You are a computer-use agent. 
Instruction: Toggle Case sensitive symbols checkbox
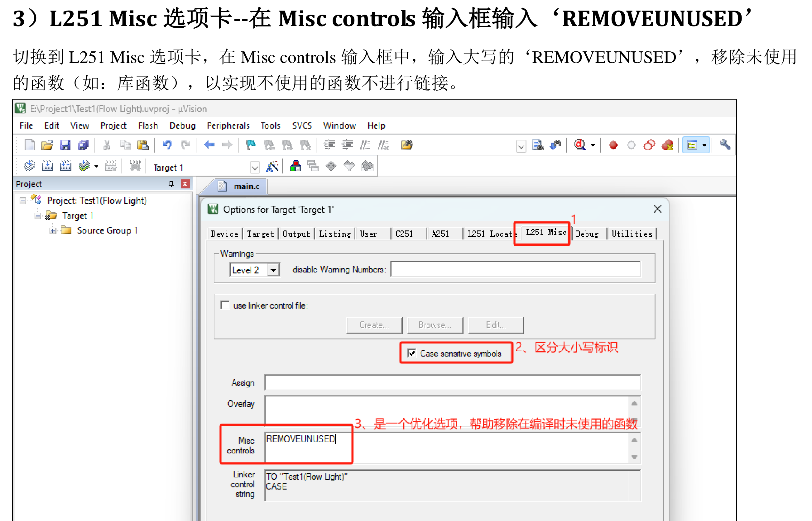pos(411,353)
